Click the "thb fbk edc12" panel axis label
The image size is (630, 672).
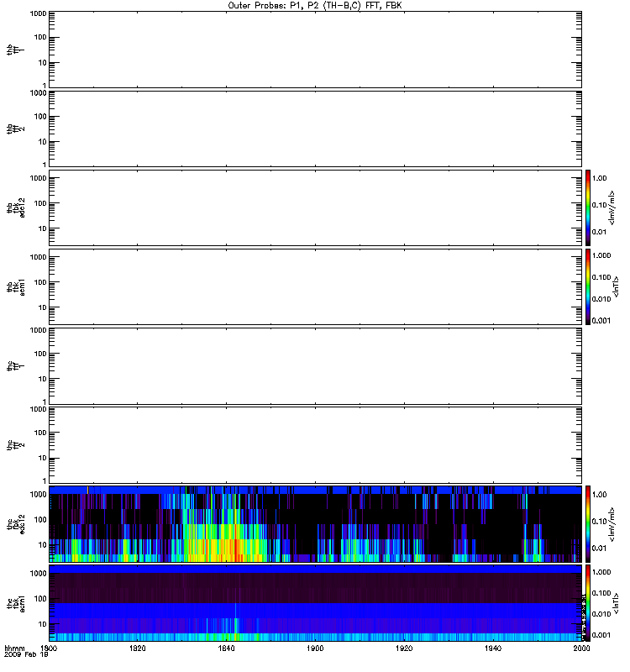pyautogui.click(x=16, y=207)
